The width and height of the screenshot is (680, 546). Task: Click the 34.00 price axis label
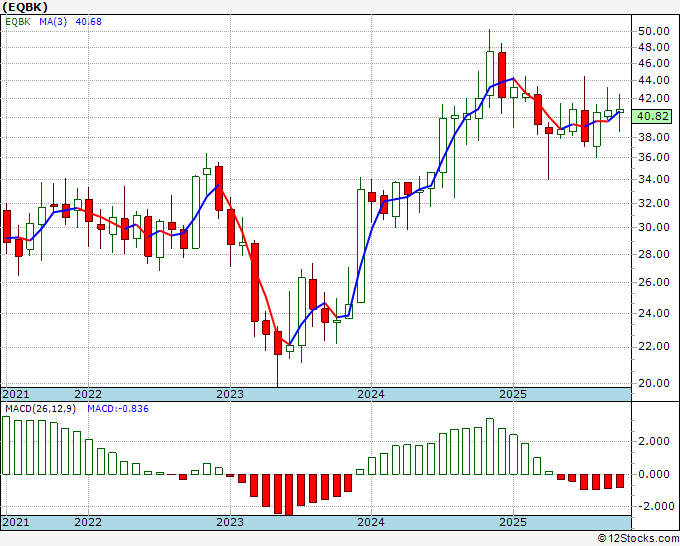tap(654, 180)
